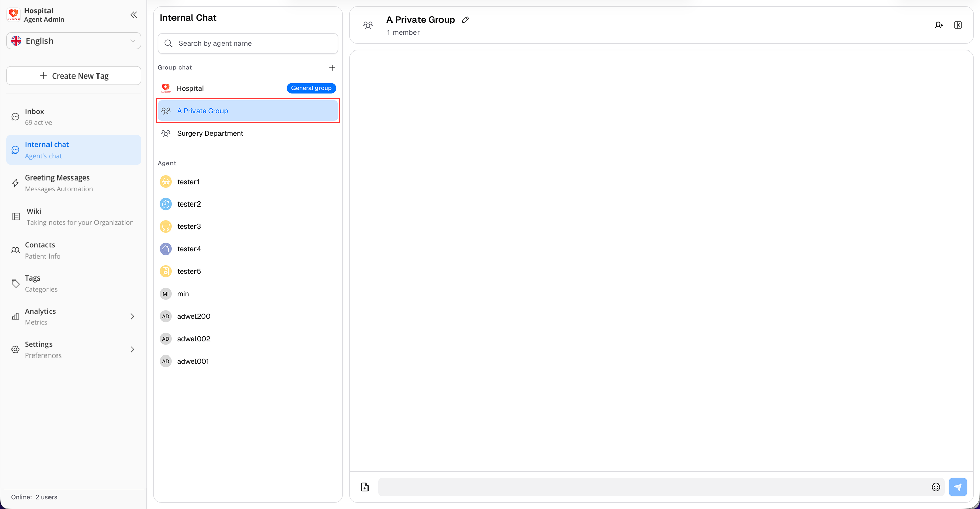
Task: Collapse the left sidebar with double chevron
Action: [x=134, y=15]
